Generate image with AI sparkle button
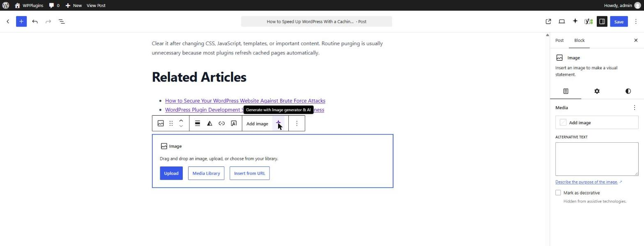Screen dimensions: 644x246 (278, 123)
